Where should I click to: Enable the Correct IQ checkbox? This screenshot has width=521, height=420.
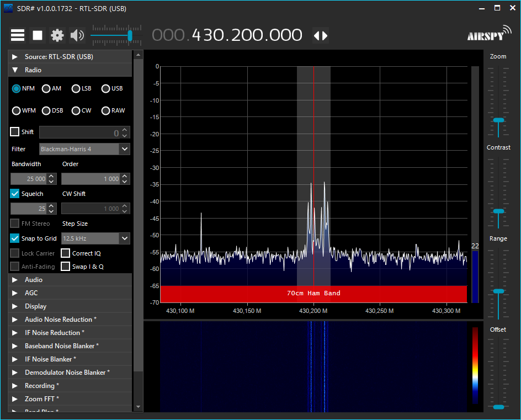(x=66, y=253)
